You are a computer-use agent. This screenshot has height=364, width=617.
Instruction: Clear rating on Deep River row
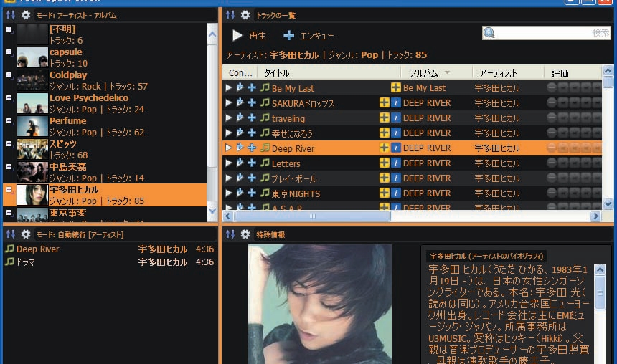(552, 148)
